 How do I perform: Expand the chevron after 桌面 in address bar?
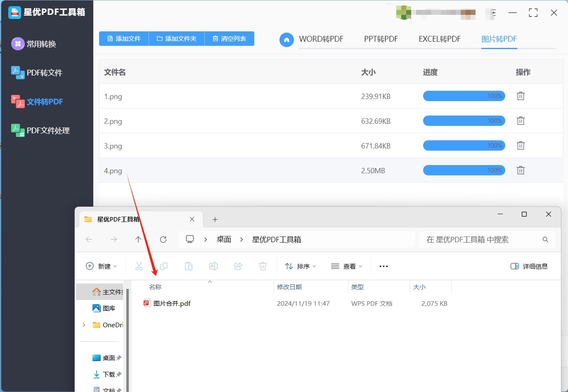point(241,239)
